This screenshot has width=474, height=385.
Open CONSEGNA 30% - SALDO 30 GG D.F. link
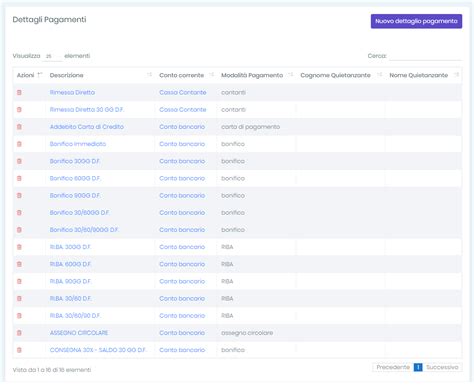98,350
